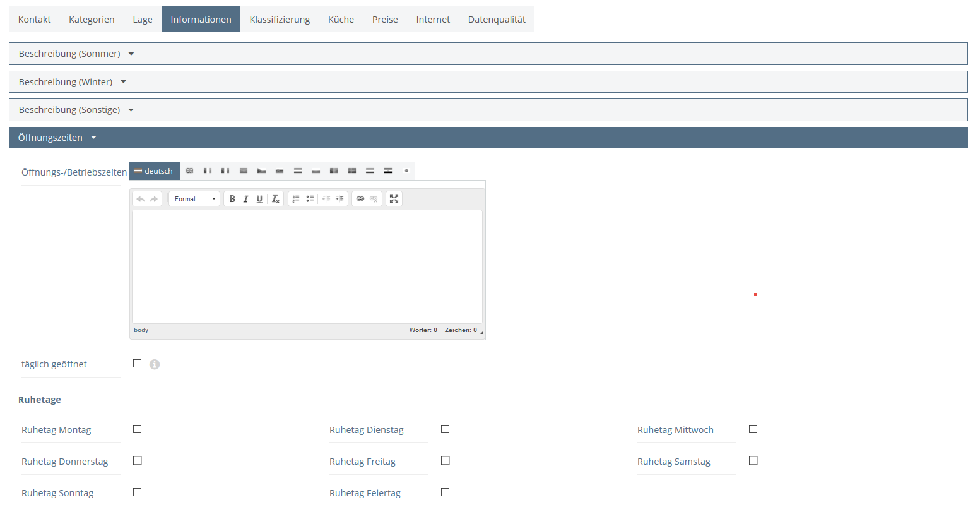Increase indent in the editor
Viewport: 980px width, 519px height.
(x=339, y=199)
